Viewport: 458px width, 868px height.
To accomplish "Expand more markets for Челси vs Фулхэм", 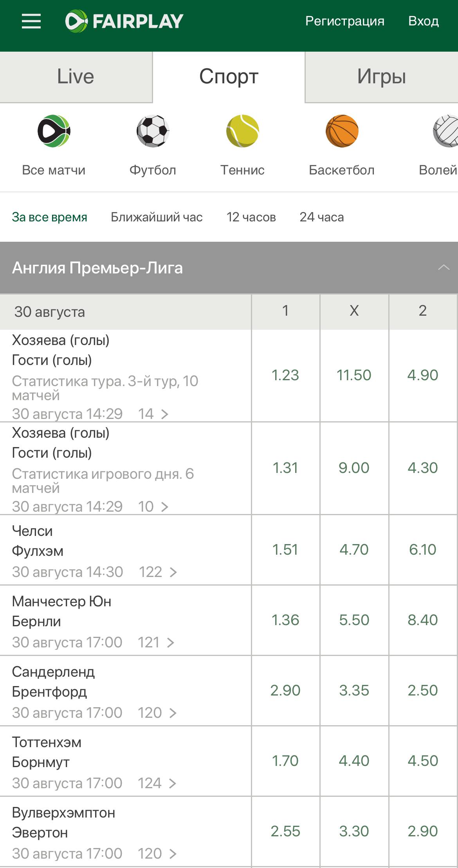I will tap(158, 572).
